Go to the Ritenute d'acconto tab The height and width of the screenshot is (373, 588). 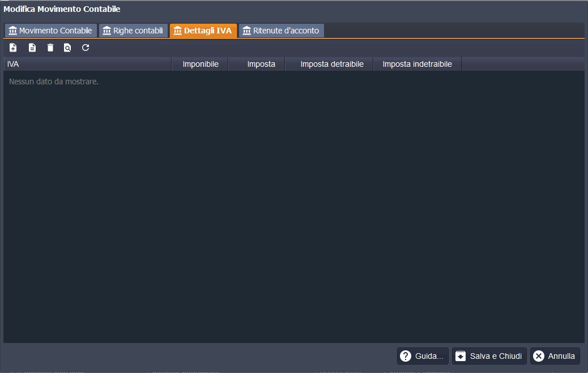281,31
